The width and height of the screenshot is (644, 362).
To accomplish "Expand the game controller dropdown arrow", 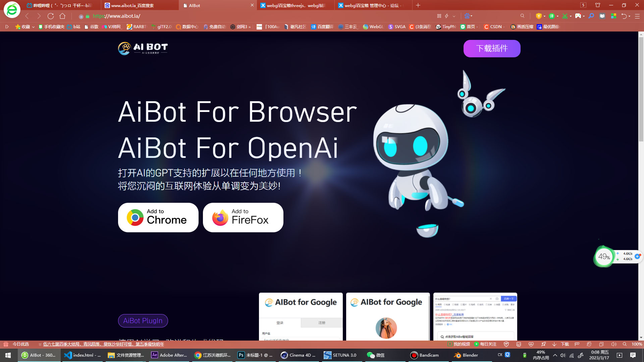I will [x=584, y=16].
